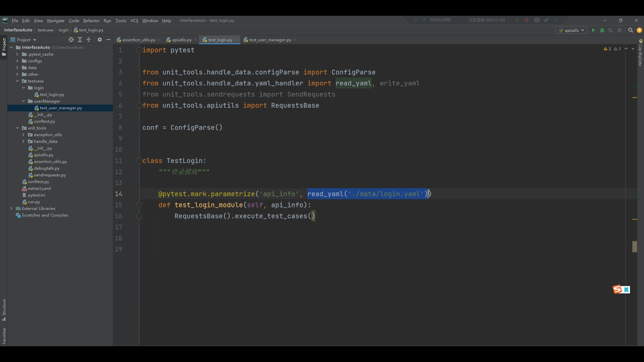Hide the Project panel with minus

click(108, 40)
